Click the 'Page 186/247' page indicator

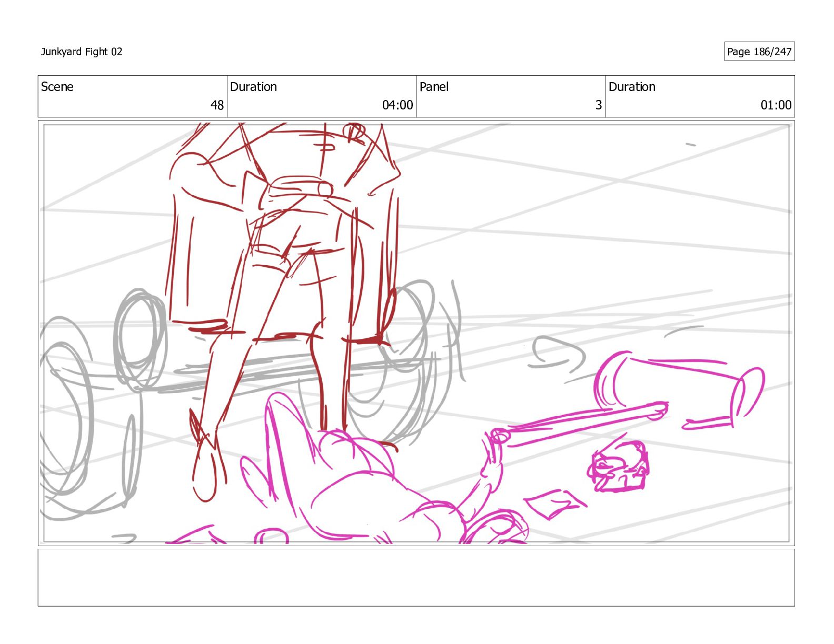pyautogui.click(x=759, y=52)
